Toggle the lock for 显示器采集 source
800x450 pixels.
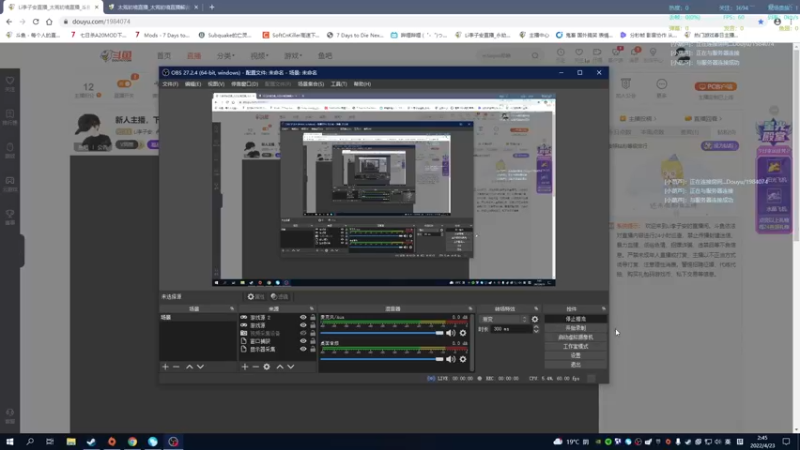313,349
